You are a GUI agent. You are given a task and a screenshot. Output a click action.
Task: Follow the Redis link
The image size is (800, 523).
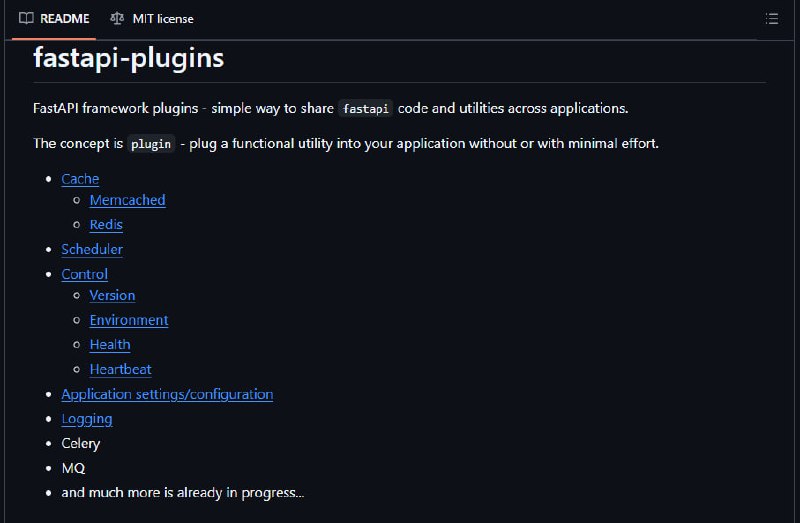(x=106, y=225)
